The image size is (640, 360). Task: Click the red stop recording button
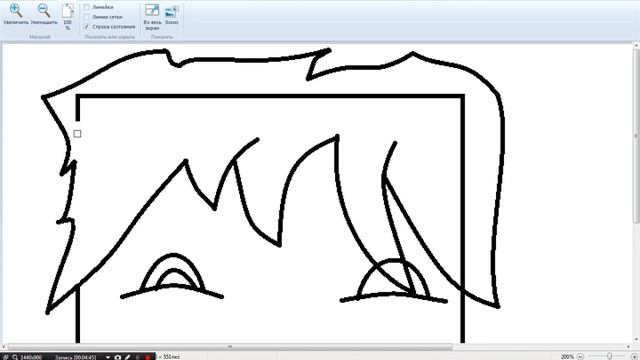(148, 357)
